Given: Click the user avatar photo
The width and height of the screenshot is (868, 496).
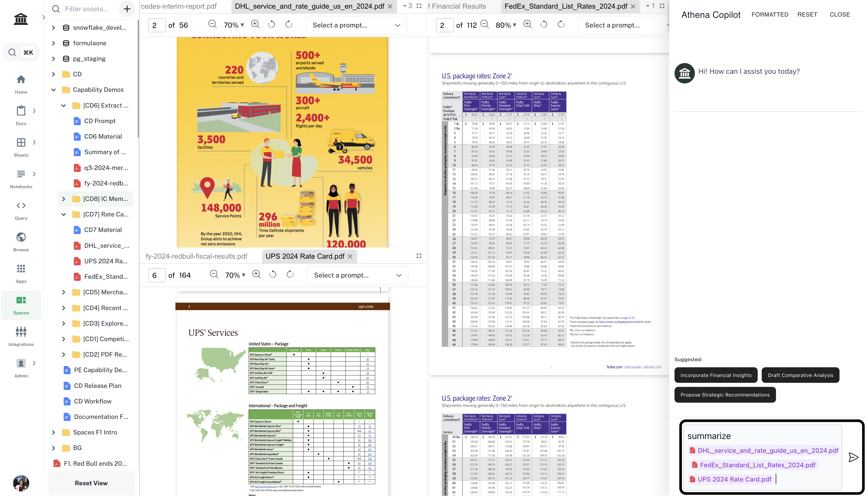Looking at the screenshot, I should (x=21, y=483).
